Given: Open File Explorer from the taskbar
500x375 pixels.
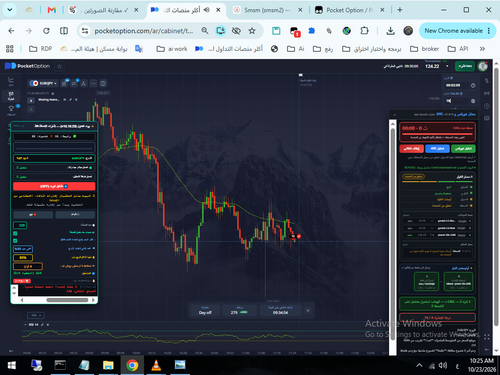Looking at the screenshot, I should click(108, 366).
